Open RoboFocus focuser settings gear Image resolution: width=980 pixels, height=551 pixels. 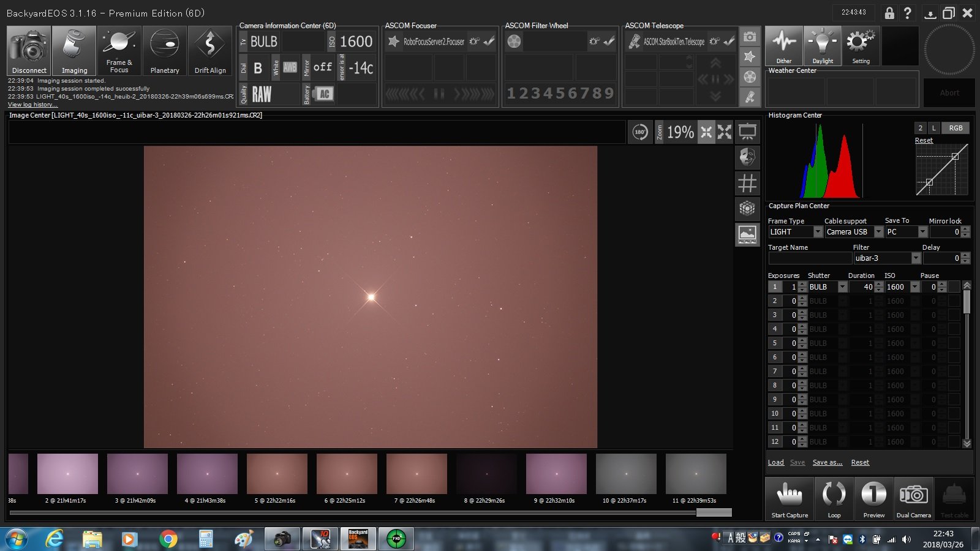click(x=474, y=42)
